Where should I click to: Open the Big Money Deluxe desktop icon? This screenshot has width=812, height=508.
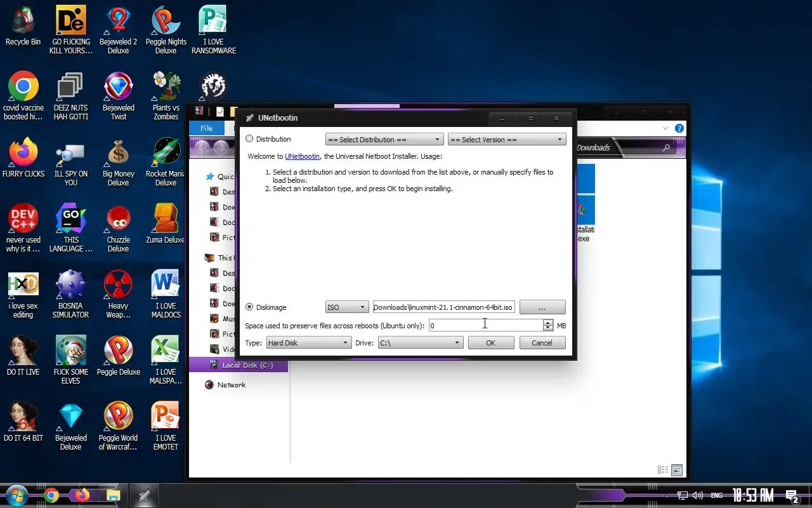click(118, 162)
